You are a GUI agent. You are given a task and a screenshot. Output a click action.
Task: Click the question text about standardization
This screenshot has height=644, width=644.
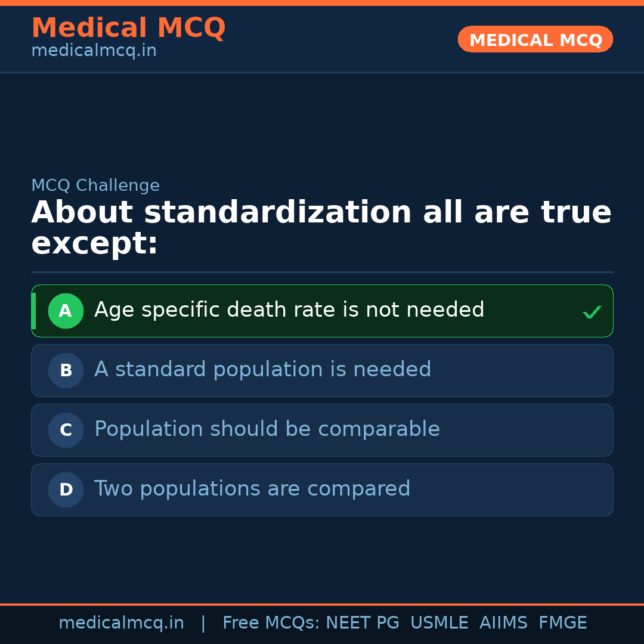321,228
